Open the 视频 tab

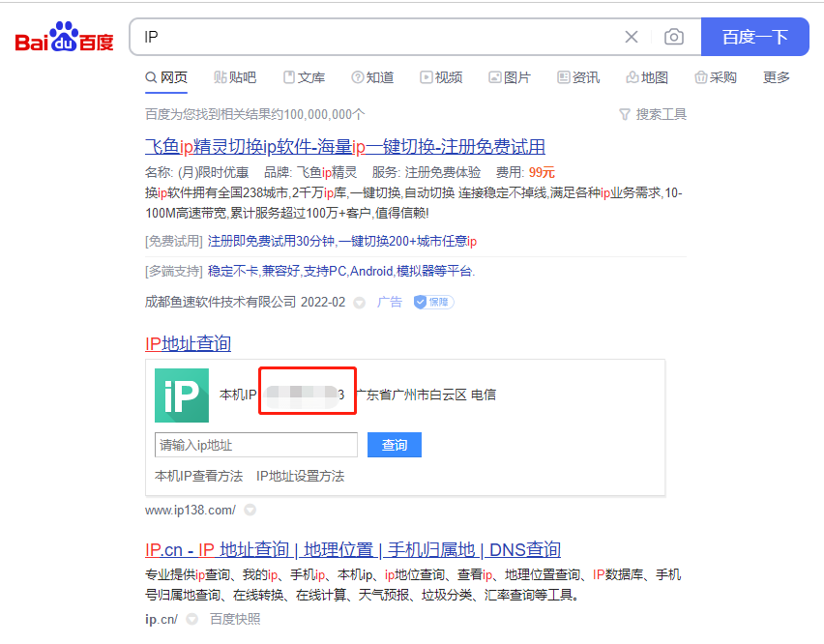tap(441, 77)
